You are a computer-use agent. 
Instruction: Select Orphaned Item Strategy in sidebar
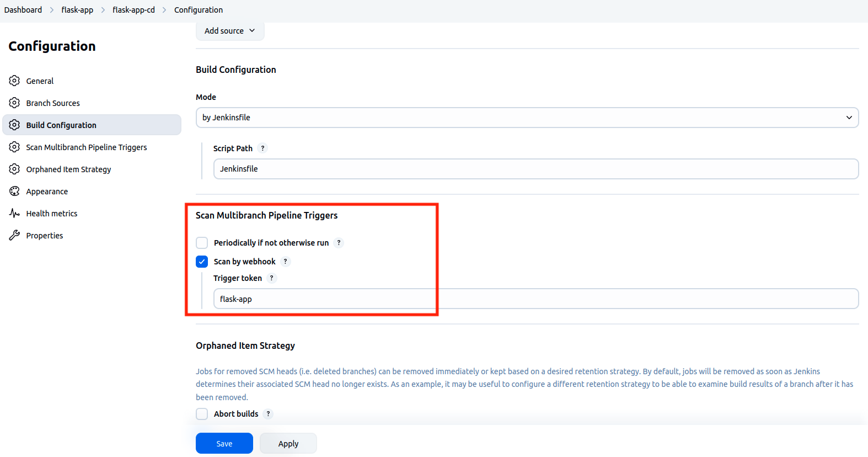68,169
